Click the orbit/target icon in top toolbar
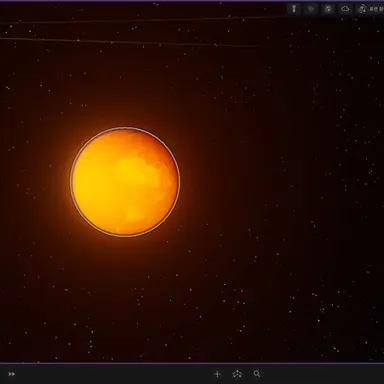The width and height of the screenshot is (384, 384). pyautogui.click(x=311, y=9)
